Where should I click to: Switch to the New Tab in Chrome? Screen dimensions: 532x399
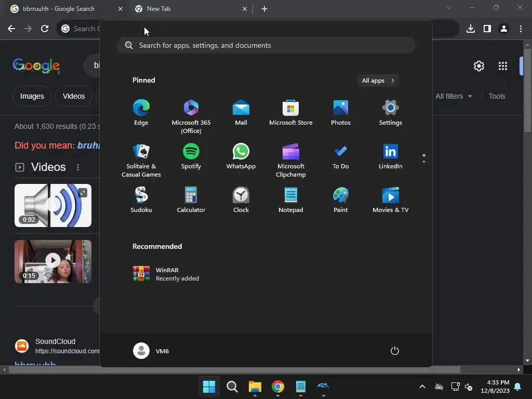click(x=190, y=9)
